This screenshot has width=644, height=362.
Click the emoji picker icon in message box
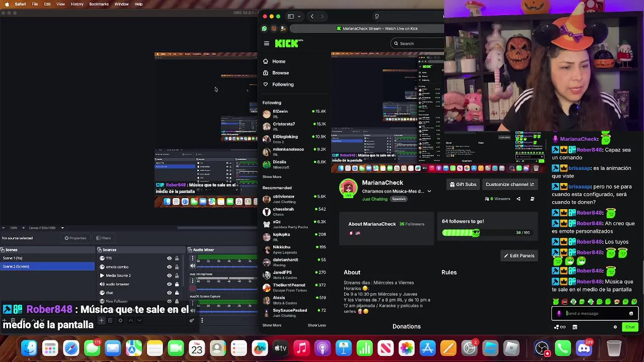click(x=631, y=314)
